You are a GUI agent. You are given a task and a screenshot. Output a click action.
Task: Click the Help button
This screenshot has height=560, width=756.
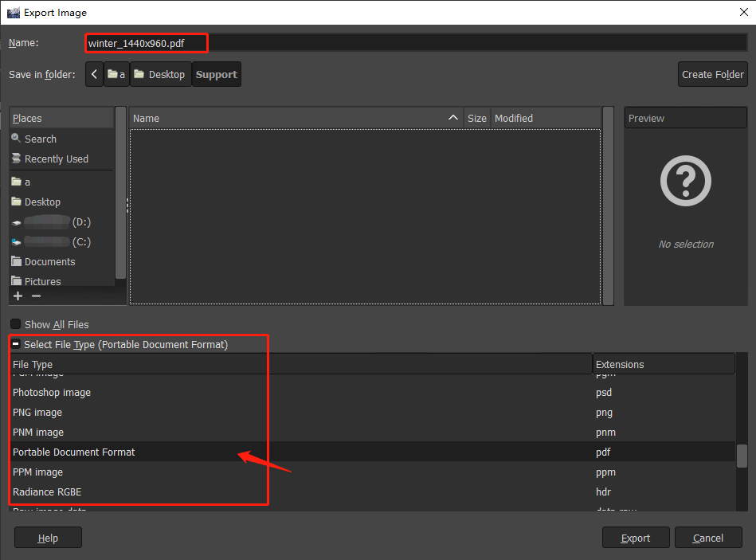(x=48, y=538)
